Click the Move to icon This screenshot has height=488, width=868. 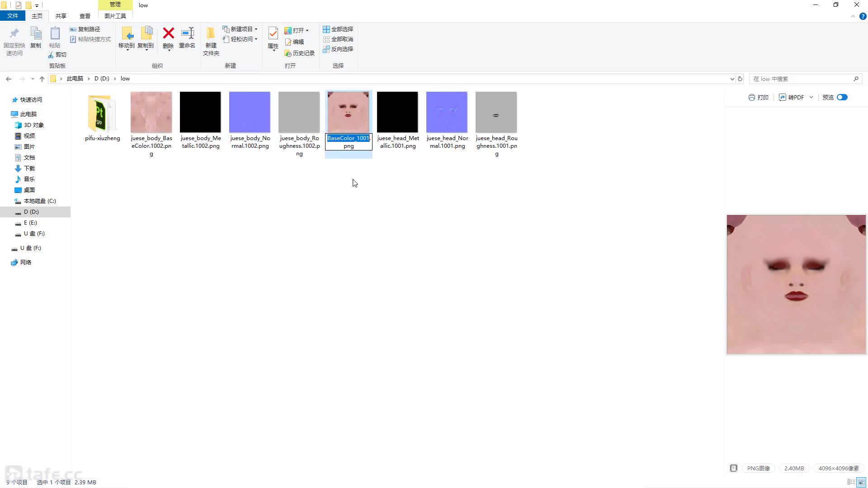[127, 33]
